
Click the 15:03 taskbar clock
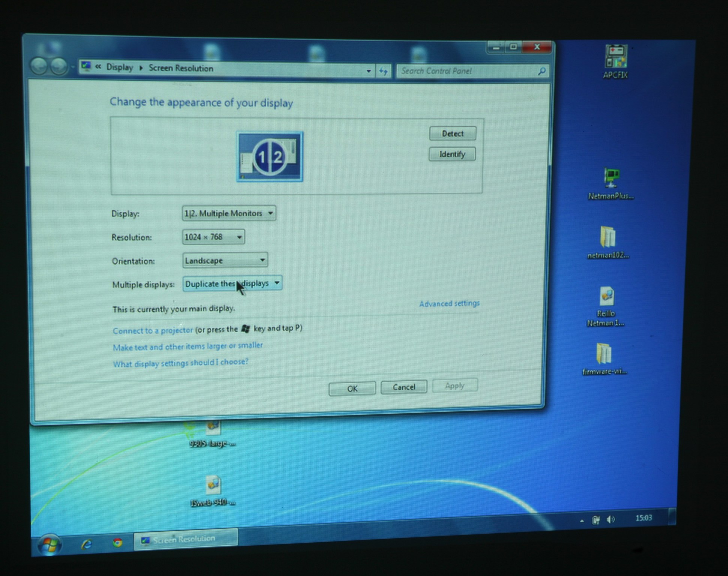[644, 518]
